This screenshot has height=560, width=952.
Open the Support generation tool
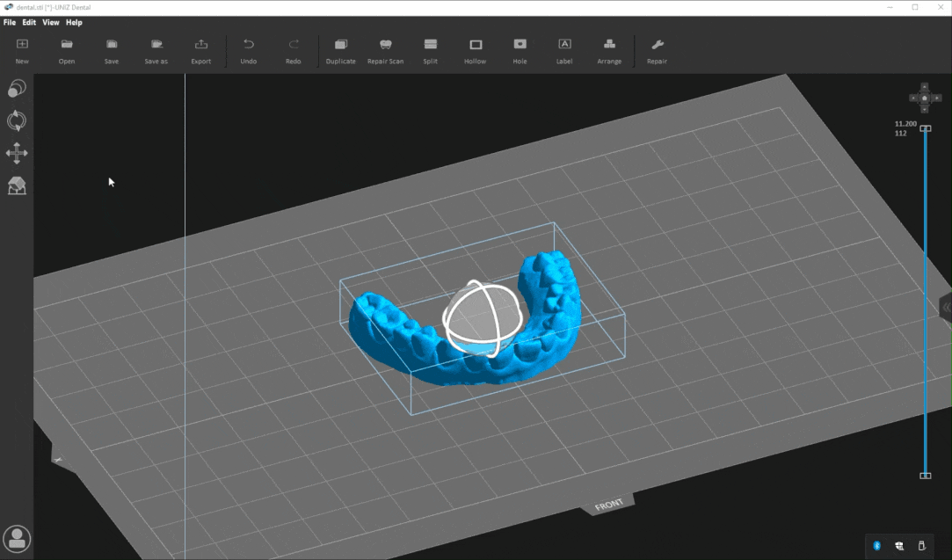17,186
